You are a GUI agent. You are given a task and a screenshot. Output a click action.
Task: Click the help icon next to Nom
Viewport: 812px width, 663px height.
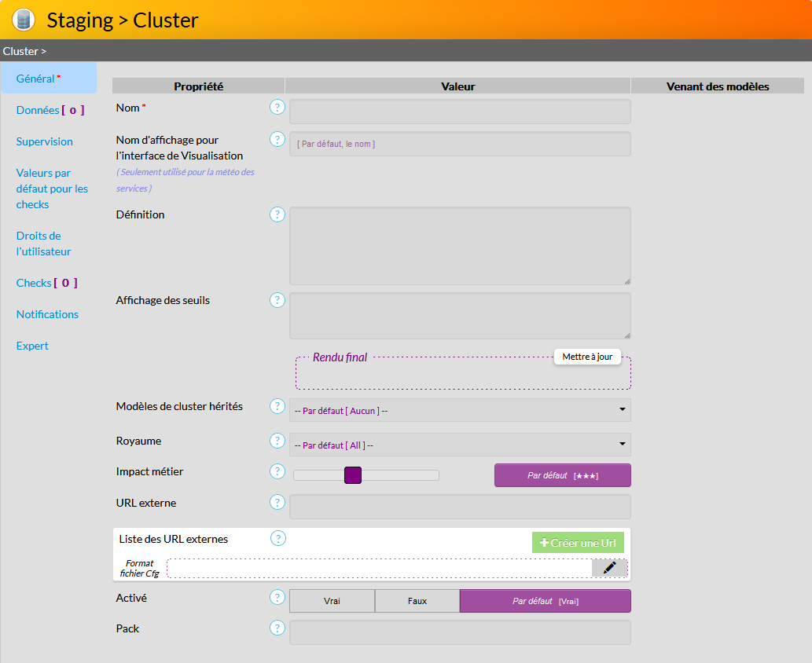point(277,107)
